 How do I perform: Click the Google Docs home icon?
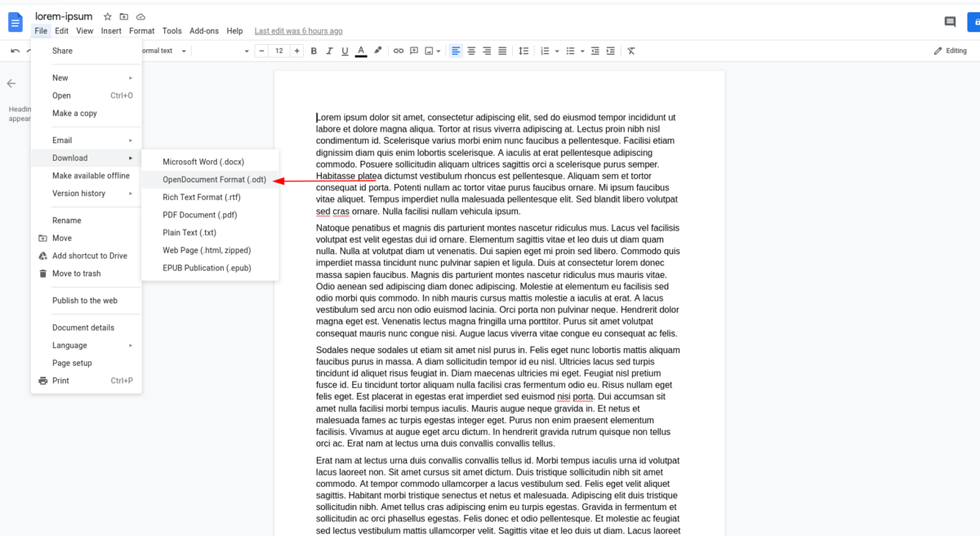click(16, 22)
